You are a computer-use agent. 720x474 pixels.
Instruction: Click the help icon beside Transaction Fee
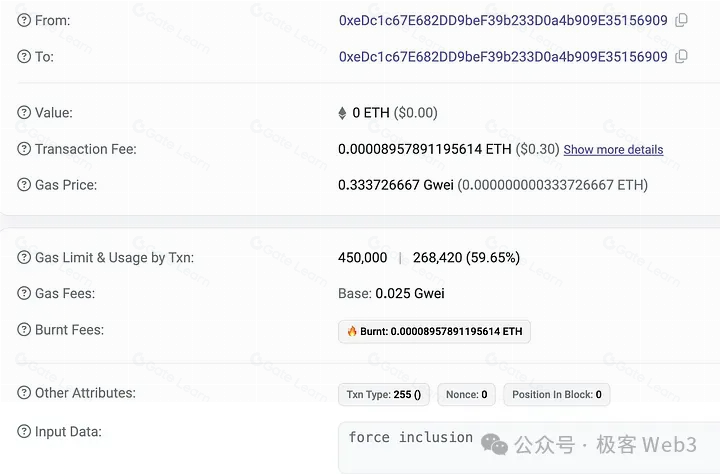coord(24,149)
